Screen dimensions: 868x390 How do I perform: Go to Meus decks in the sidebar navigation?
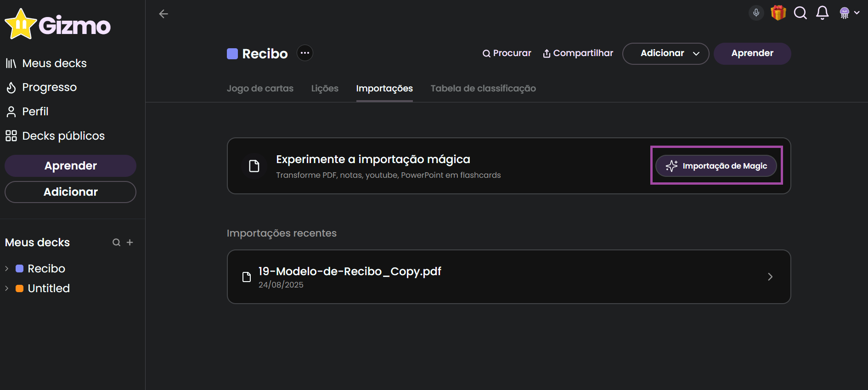coord(46,63)
